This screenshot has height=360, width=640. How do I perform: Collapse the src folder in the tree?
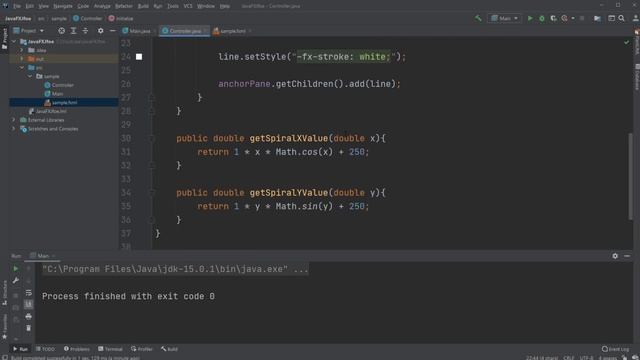coord(22,68)
